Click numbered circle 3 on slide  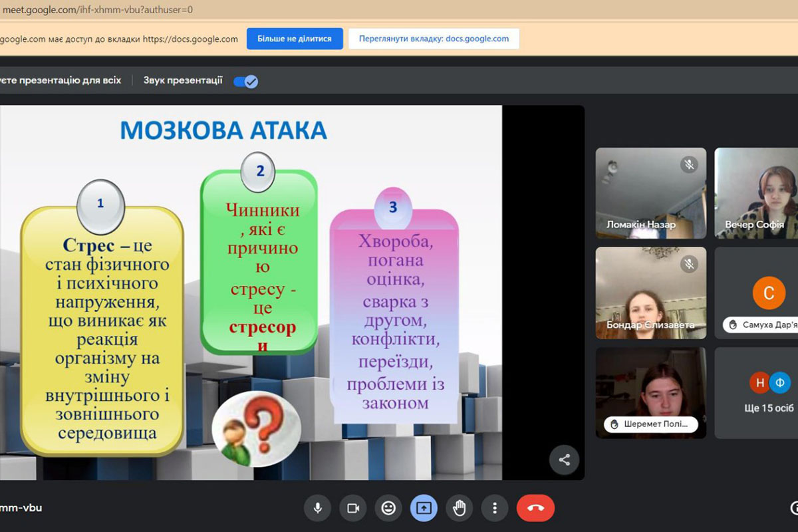point(393,207)
